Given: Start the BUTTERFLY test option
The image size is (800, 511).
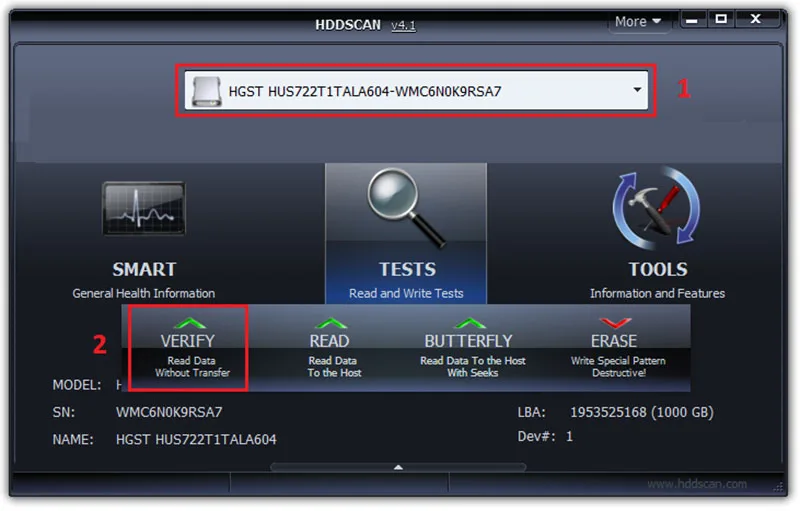Looking at the screenshot, I should 471,348.
